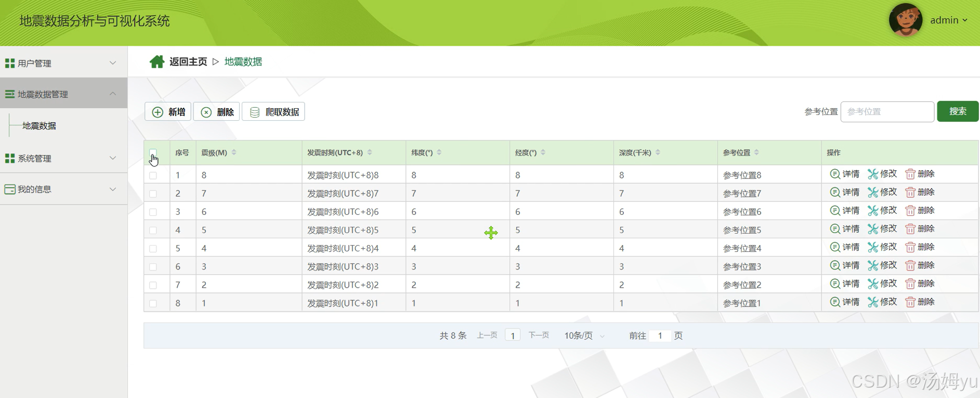The image size is (980, 398).
Task: Focus the 参考位置 search input field
Action: pyautogui.click(x=887, y=112)
